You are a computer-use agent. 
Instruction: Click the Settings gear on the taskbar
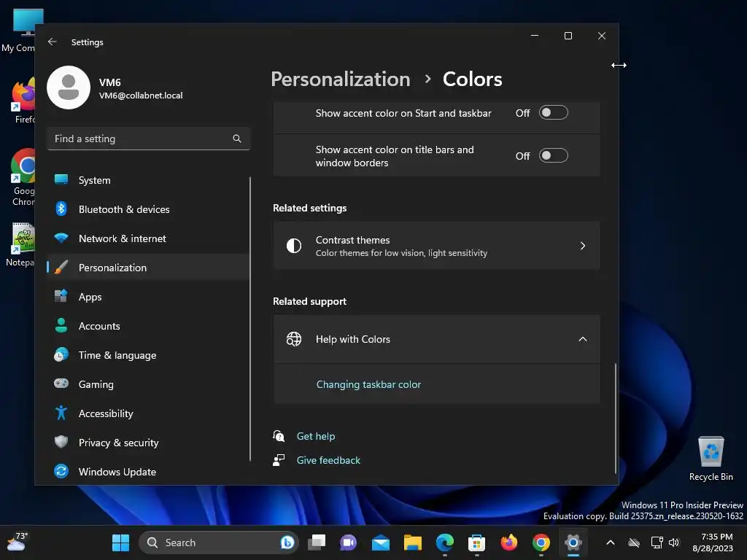click(x=573, y=542)
